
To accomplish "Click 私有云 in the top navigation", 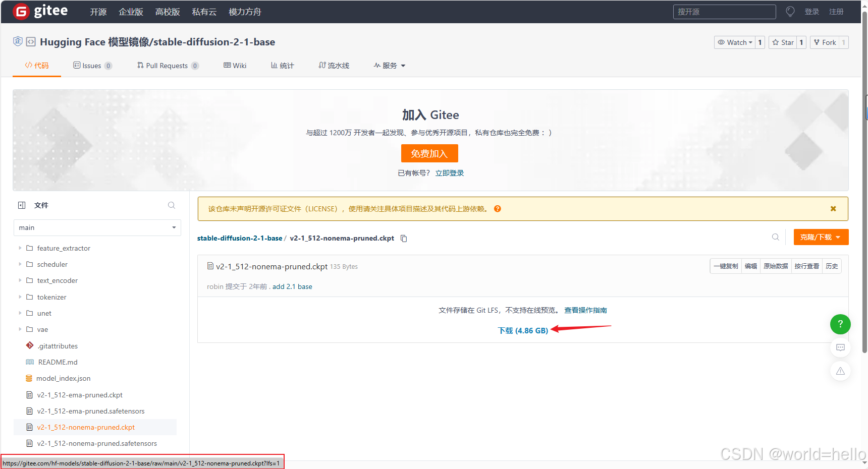I will 204,12.
